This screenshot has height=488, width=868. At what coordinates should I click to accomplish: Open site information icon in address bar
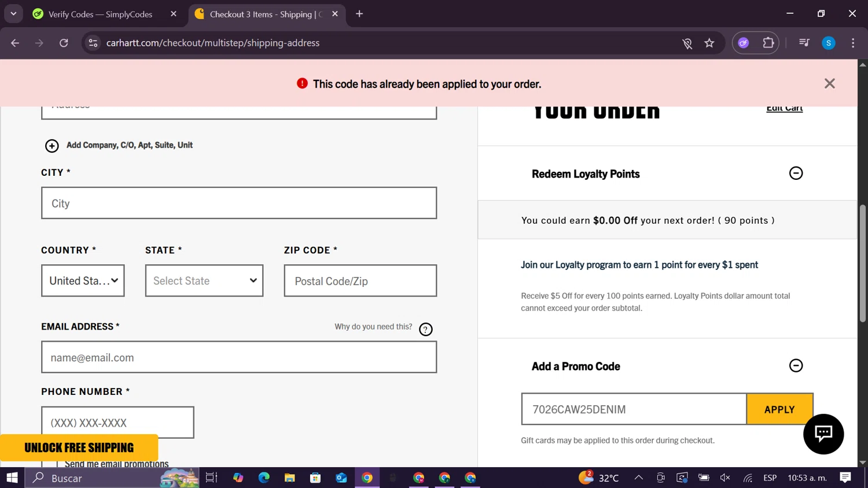[x=93, y=43]
